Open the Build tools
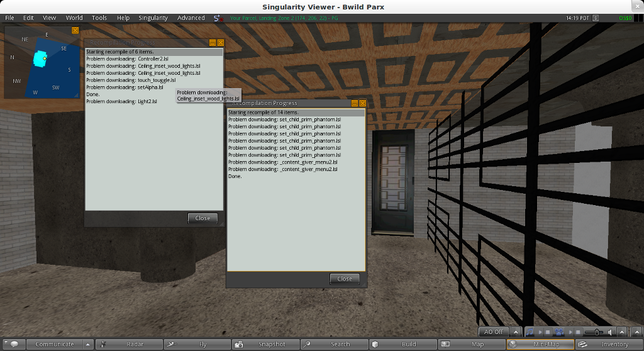The height and width of the screenshot is (351, 644). [x=403, y=345]
